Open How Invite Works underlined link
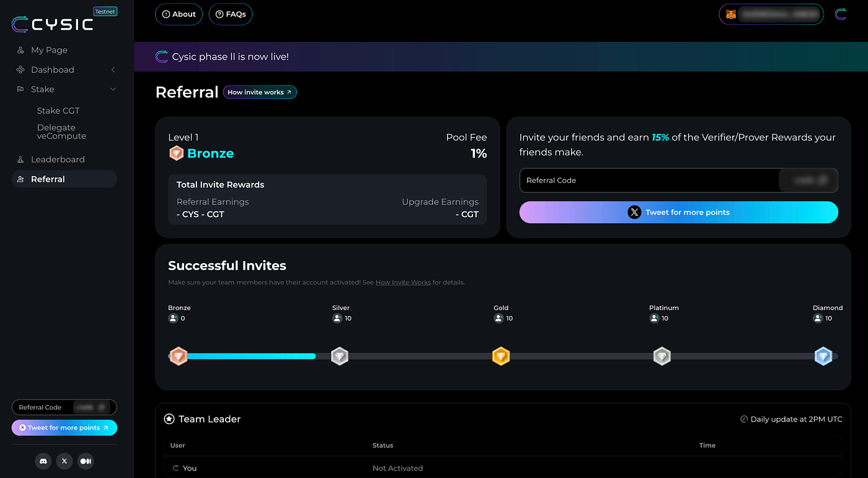 coord(403,283)
